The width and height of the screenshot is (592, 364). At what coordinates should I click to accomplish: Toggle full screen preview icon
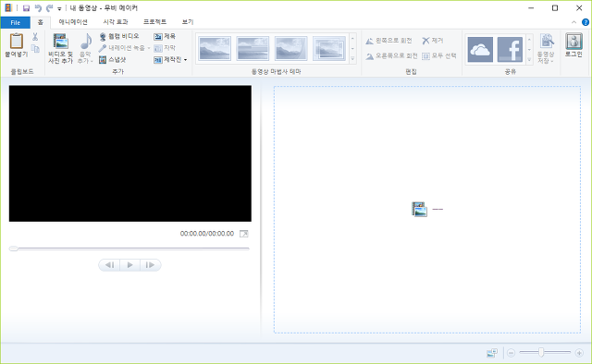(x=244, y=234)
